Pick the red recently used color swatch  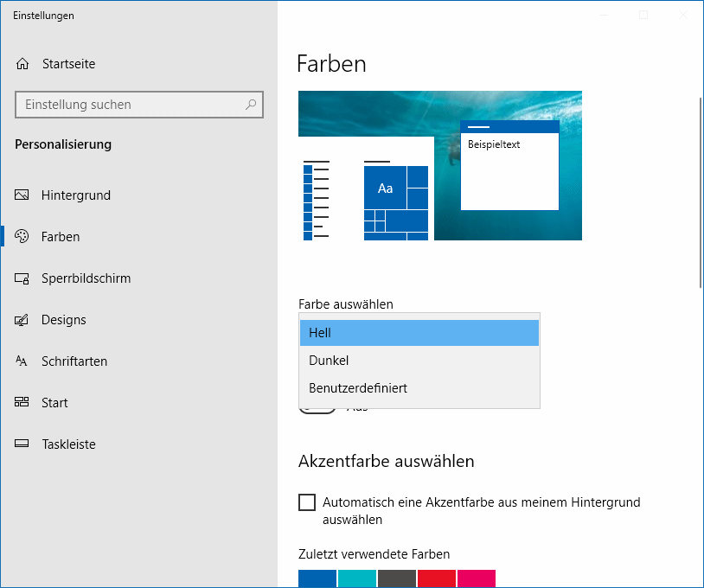[x=437, y=578]
